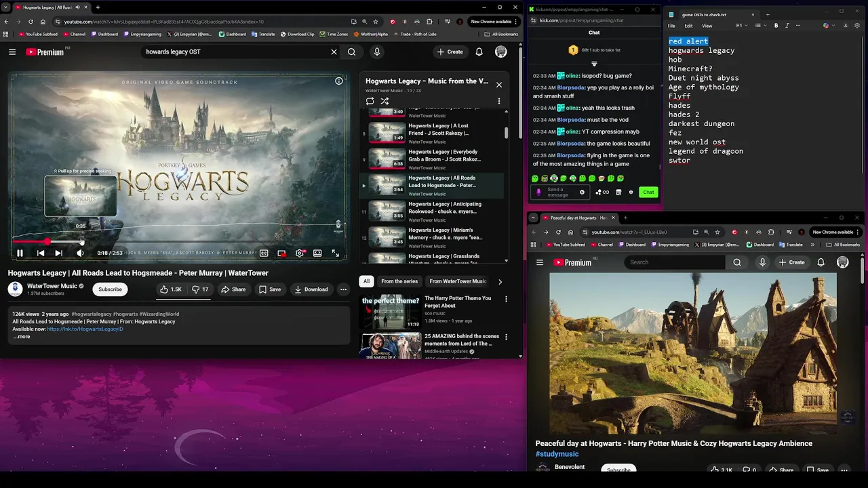Seek along the main video progress bar

point(179,241)
